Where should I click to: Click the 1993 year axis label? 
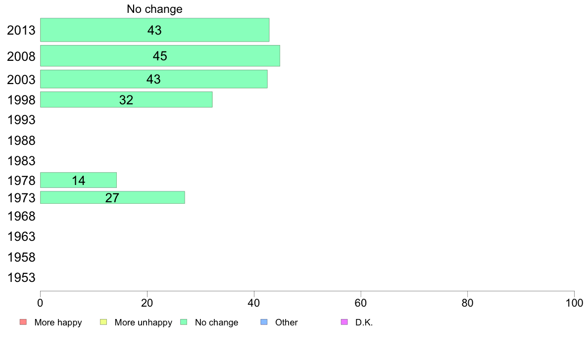click(x=21, y=120)
